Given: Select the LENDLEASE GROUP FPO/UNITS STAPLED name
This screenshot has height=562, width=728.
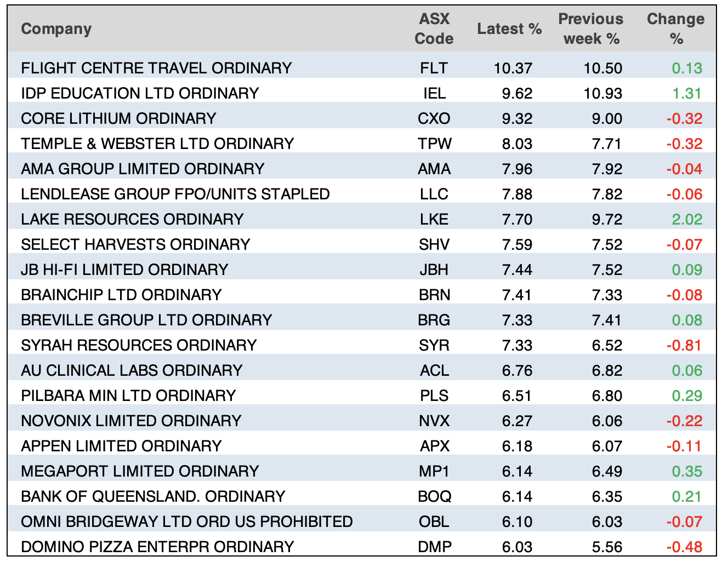Looking at the screenshot, I should 175,194.
